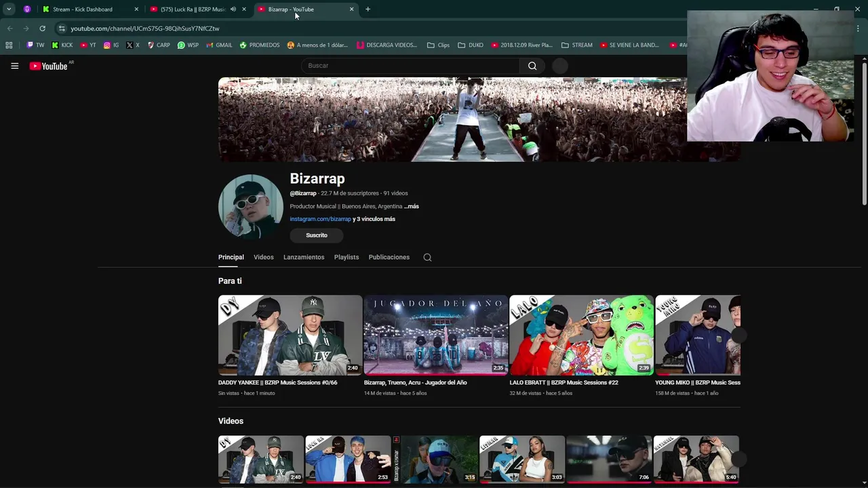Expand channel description with '...más'
The width and height of the screenshot is (868, 488).
coord(411,206)
